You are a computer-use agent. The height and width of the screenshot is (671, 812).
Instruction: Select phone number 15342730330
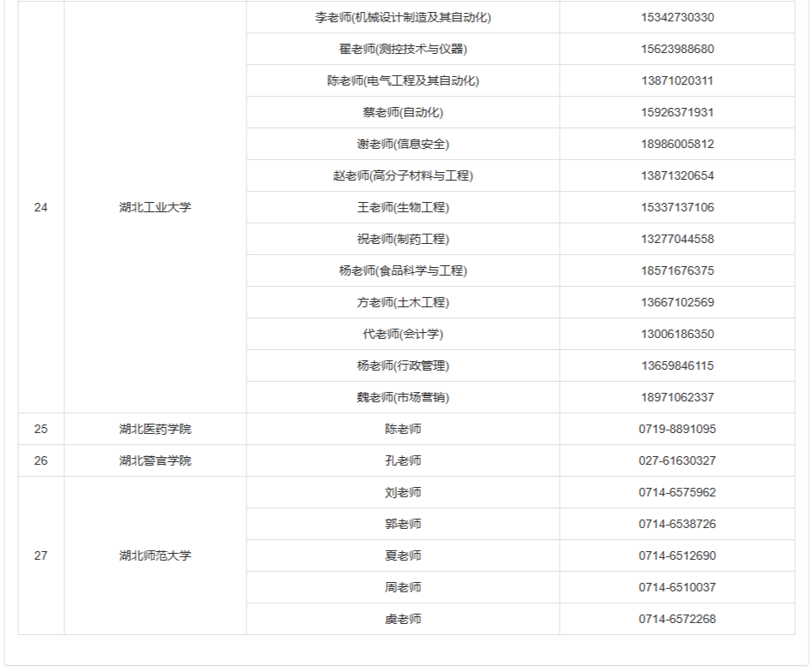tap(678, 17)
